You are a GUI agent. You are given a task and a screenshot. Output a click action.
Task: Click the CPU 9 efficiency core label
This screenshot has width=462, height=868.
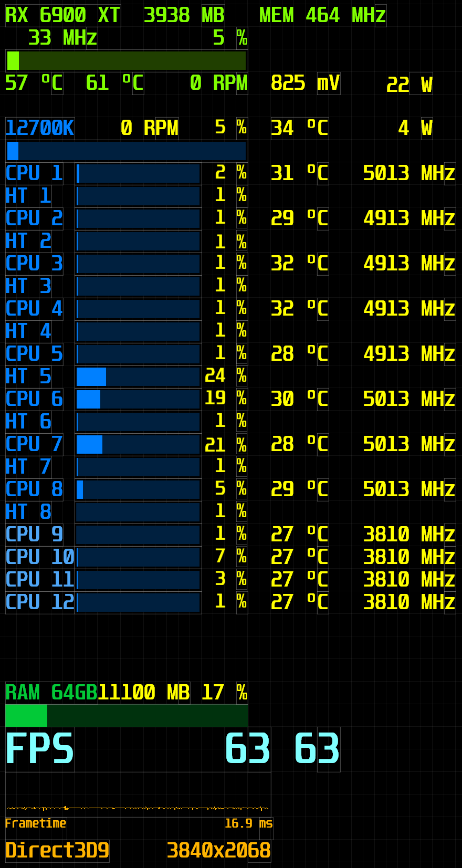[34, 535]
